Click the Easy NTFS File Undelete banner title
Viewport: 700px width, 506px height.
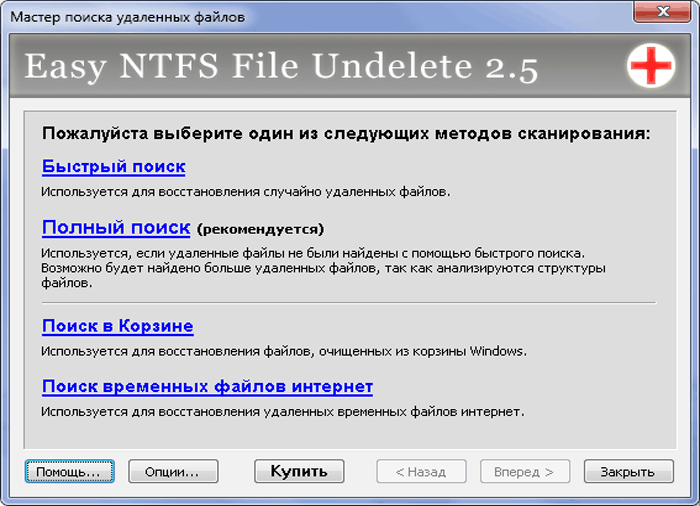(x=281, y=67)
